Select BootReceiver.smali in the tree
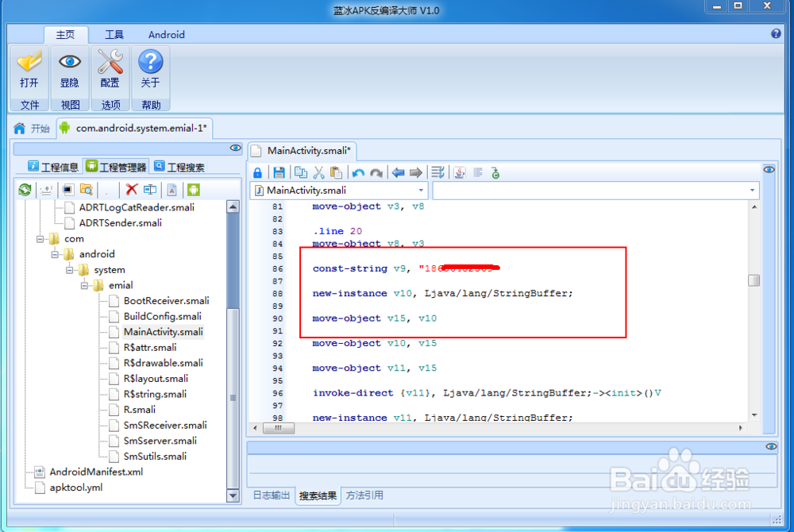794x532 pixels. pos(166,301)
